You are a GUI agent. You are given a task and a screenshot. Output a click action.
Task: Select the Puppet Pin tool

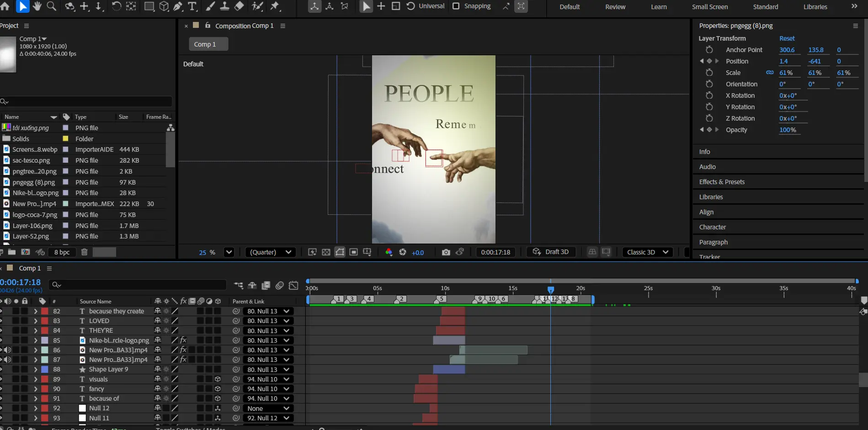(x=275, y=6)
